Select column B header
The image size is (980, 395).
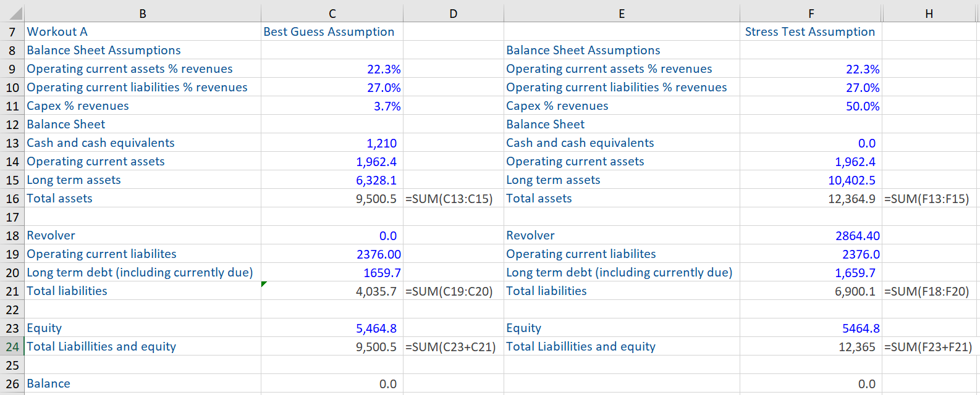tap(143, 14)
